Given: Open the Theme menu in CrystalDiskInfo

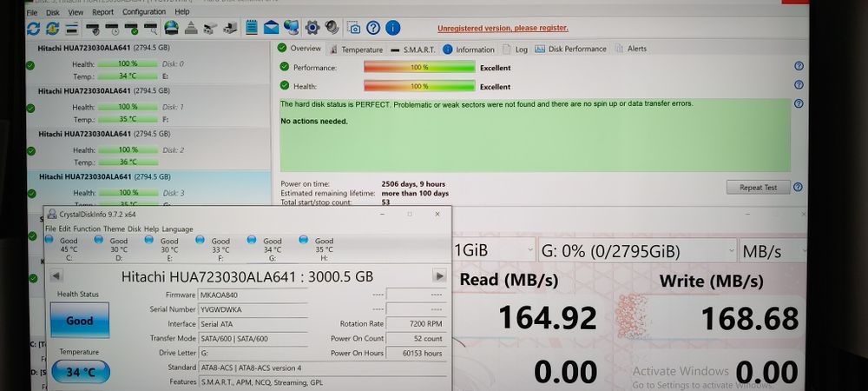Looking at the screenshot, I should tap(114, 229).
